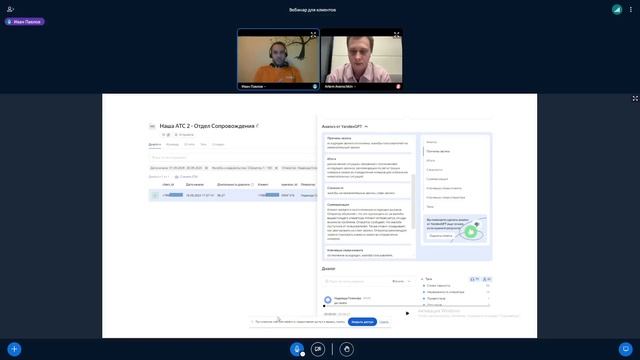This screenshot has height=360, width=640.
Task: Check the connection quality indicator icon
Action: coord(617,9)
